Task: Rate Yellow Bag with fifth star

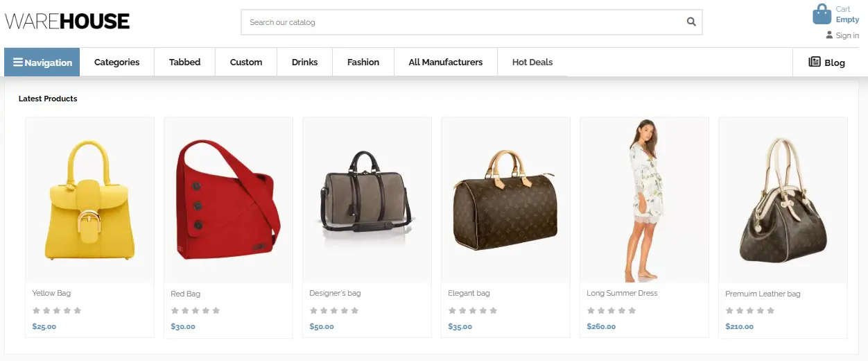Action: point(78,310)
